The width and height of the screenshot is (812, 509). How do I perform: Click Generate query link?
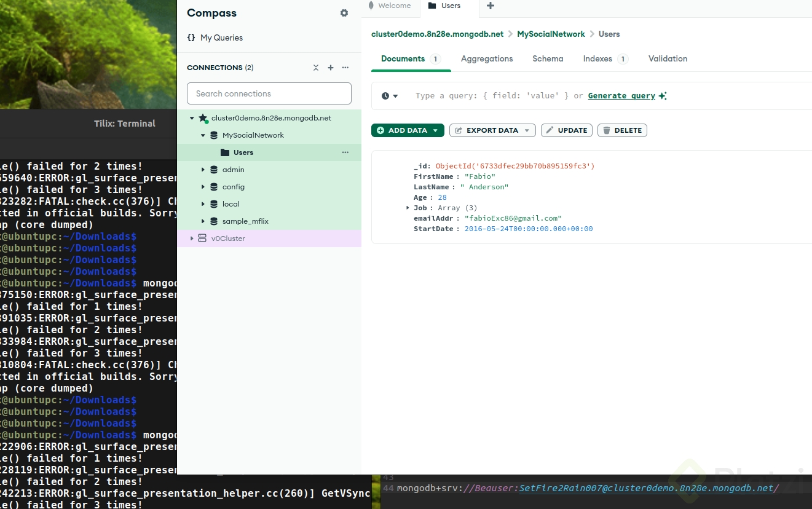[x=621, y=96]
